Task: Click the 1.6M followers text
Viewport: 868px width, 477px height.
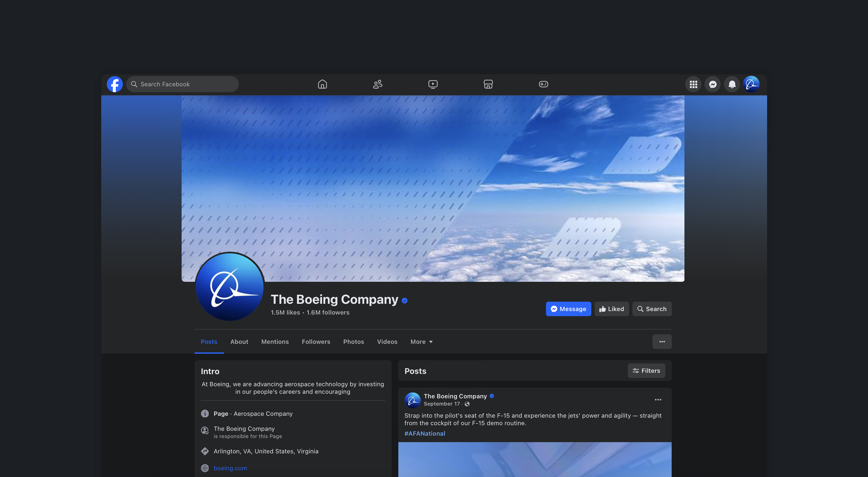Action: pos(327,313)
